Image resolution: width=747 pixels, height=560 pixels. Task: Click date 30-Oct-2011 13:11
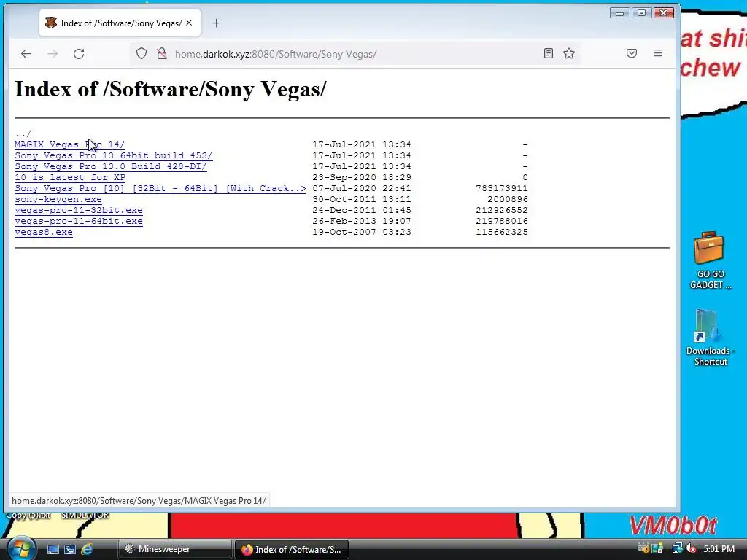click(362, 199)
